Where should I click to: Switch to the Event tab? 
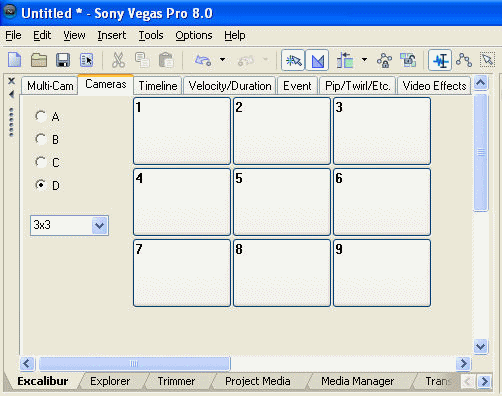pos(297,86)
